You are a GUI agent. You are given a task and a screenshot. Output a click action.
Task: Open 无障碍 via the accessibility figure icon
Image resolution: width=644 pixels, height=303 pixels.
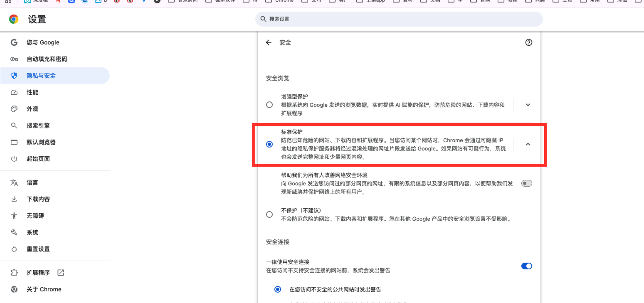click(x=14, y=216)
